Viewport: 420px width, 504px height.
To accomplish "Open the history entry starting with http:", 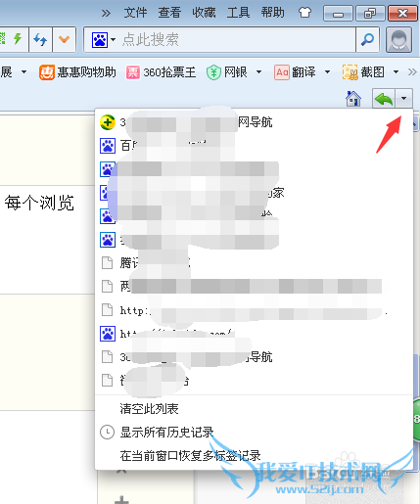I will (x=254, y=310).
